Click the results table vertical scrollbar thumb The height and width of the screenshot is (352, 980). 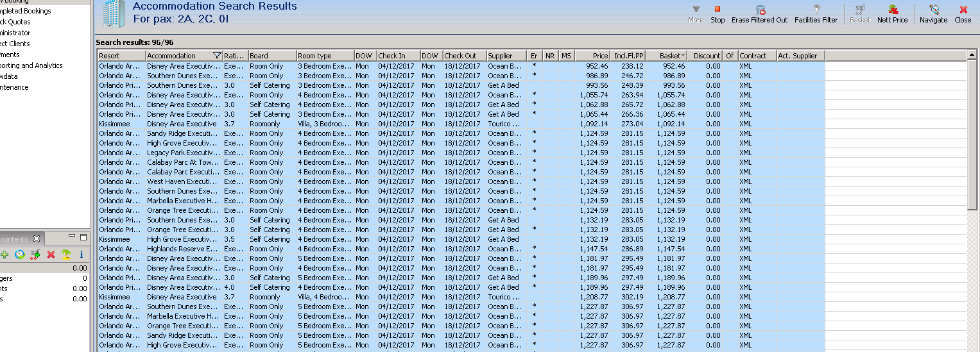(x=973, y=135)
